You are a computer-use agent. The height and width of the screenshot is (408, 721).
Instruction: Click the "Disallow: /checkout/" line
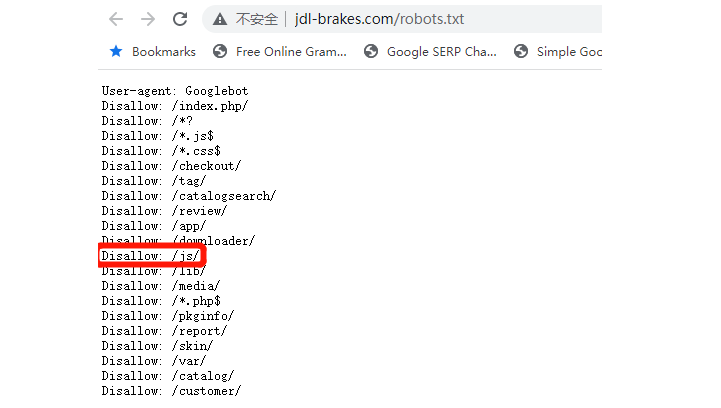(172, 166)
